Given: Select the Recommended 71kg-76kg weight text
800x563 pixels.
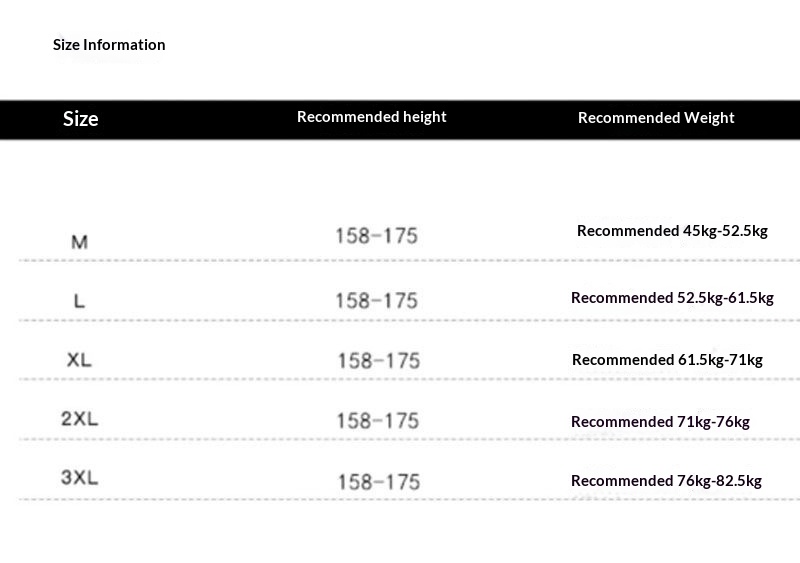Looking at the screenshot, I should click(660, 422).
